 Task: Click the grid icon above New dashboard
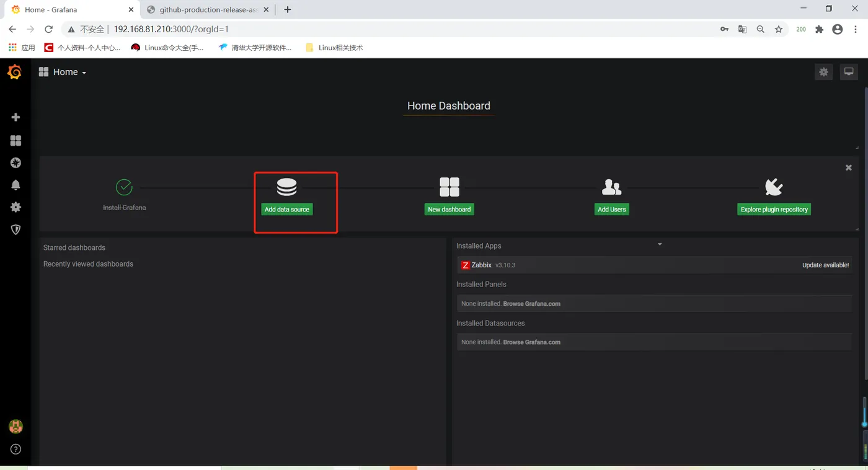[449, 187]
